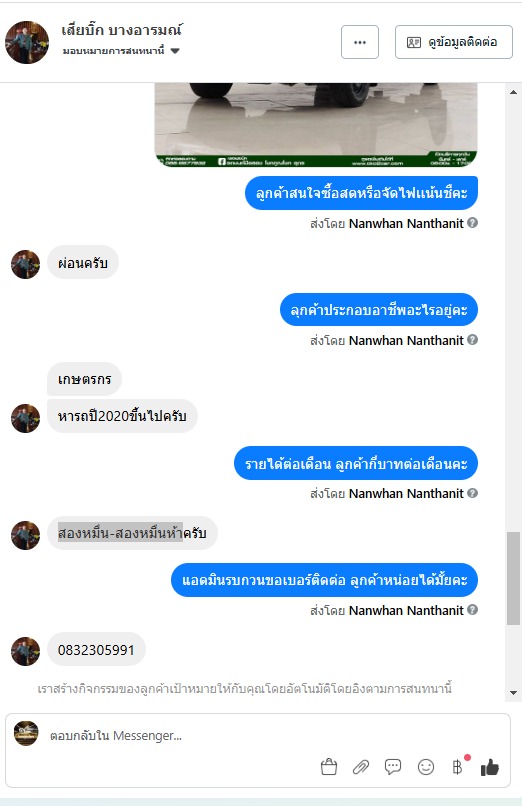Click the page avatar beside reply box
Screen dimensions: 522x806
pyautogui.click(x=26, y=734)
